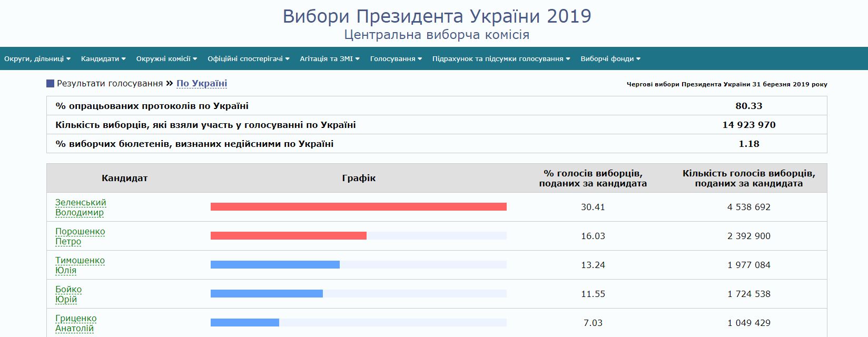Click Poroshenko's red vote bar
Image resolution: width=868 pixels, height=337 pixels.
coord(288,236)
